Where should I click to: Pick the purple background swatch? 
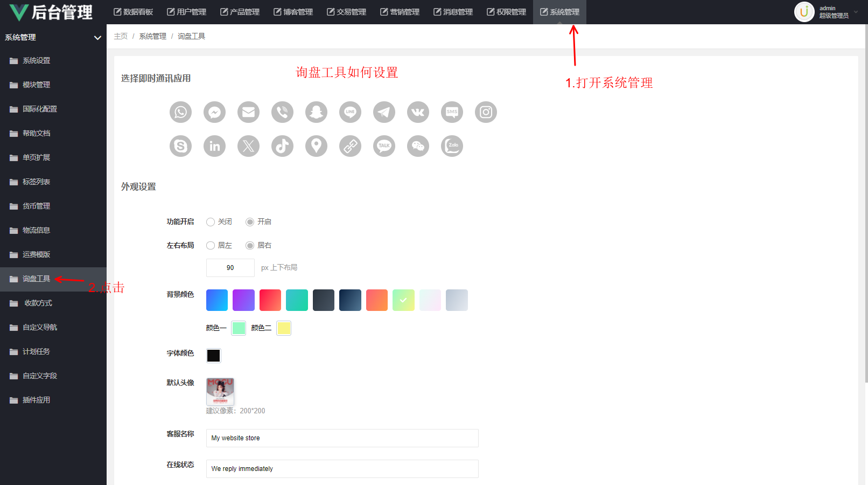pos(243,300)
